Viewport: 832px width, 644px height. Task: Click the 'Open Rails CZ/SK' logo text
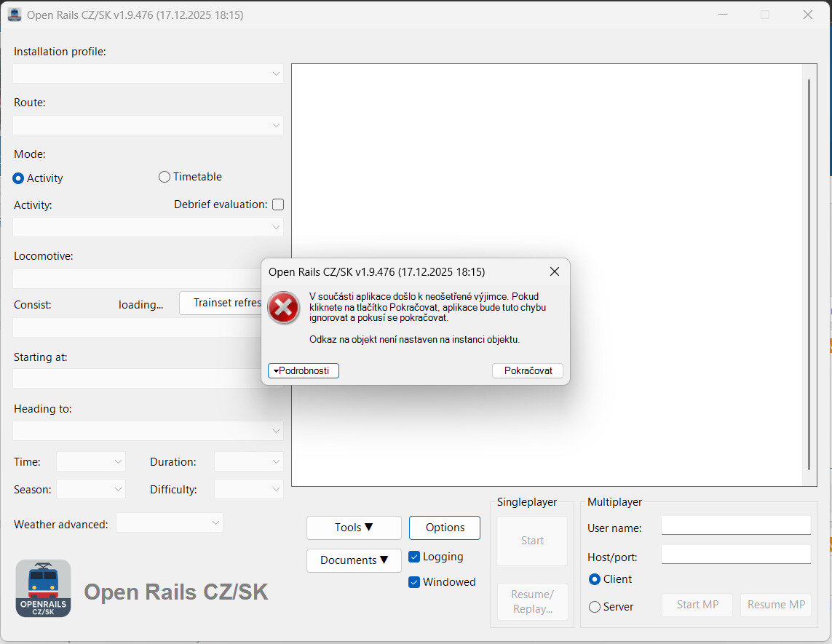coord(176,592)
